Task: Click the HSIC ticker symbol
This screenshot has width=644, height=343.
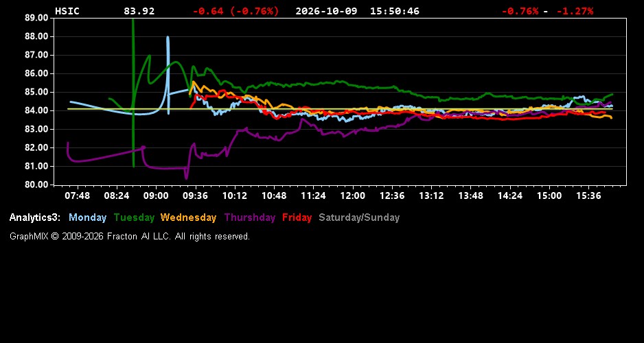Action: click(x=67, y=11)
